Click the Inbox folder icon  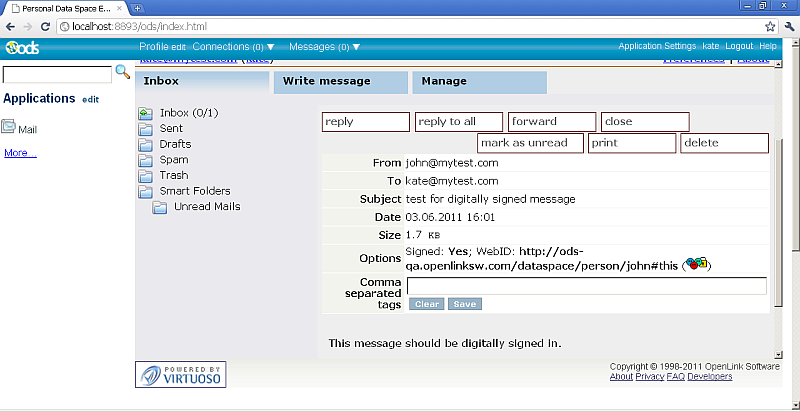click(145, 113)
